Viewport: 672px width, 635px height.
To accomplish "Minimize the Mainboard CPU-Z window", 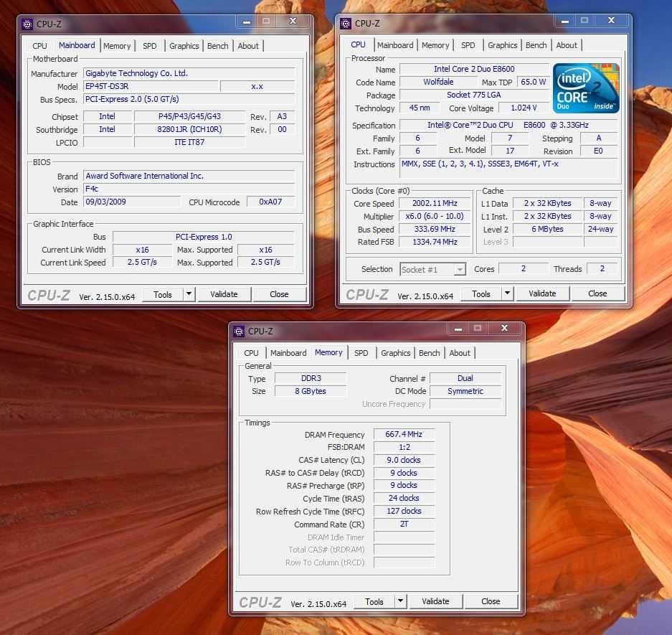I will click(x=247, y=21).
